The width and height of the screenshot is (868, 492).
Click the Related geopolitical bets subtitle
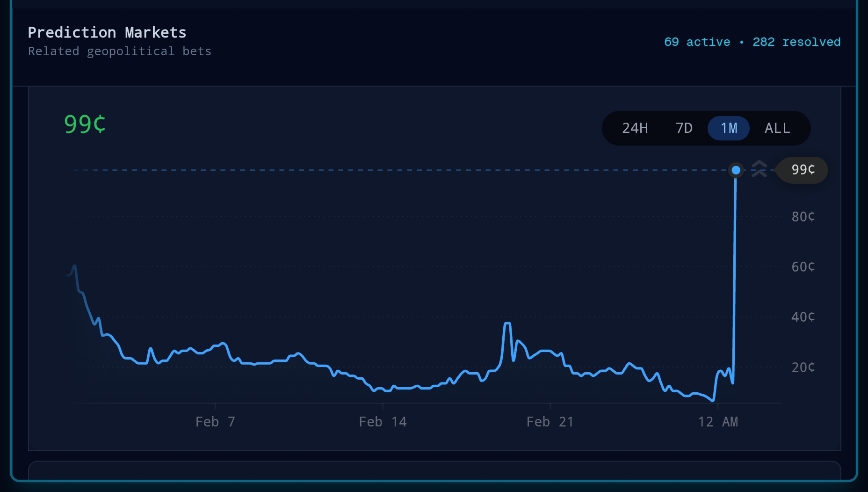[x=119, y=51]
